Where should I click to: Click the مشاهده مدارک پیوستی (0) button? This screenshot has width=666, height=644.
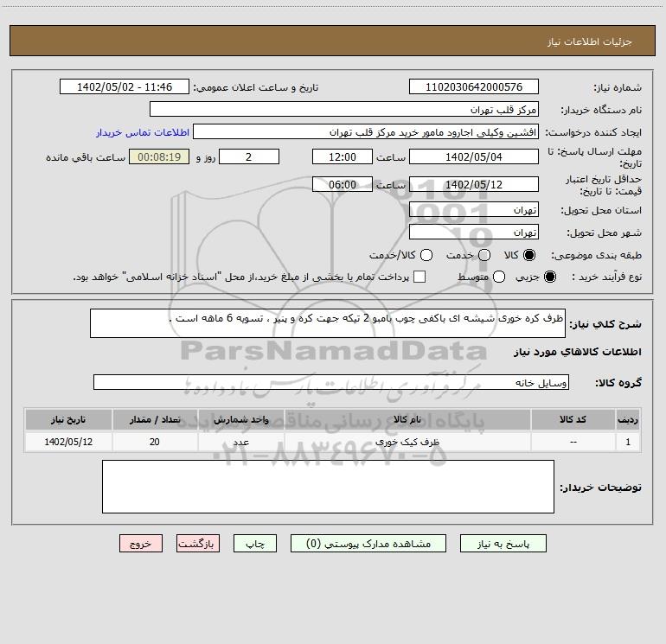coord(368,544)
